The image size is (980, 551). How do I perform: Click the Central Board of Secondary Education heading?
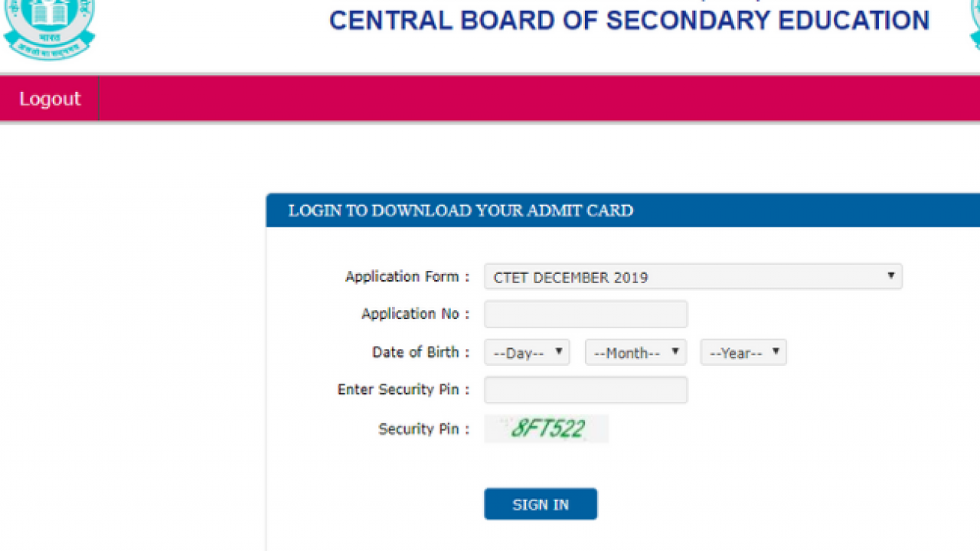pos(629,21)
